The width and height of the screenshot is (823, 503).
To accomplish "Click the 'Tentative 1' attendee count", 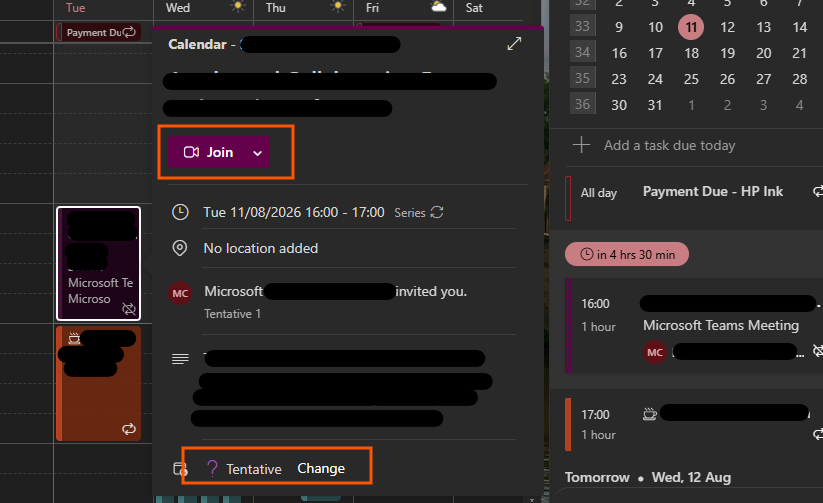I will click(x=233, y=313).
